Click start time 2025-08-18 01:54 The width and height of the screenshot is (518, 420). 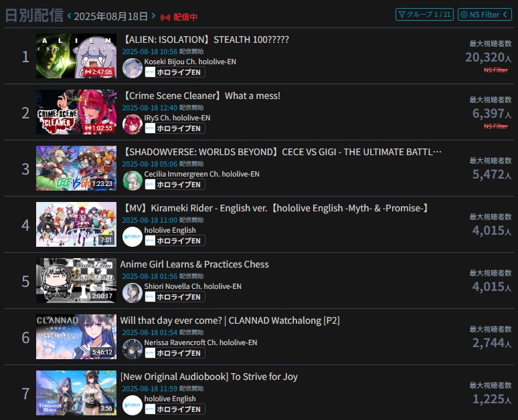point(150,332)
